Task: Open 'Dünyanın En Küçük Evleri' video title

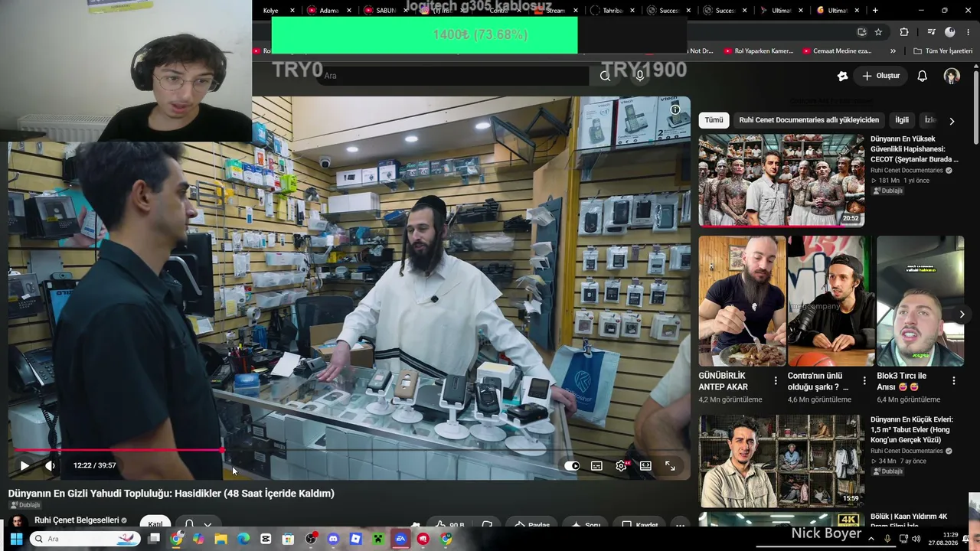Action: (911, 430)
